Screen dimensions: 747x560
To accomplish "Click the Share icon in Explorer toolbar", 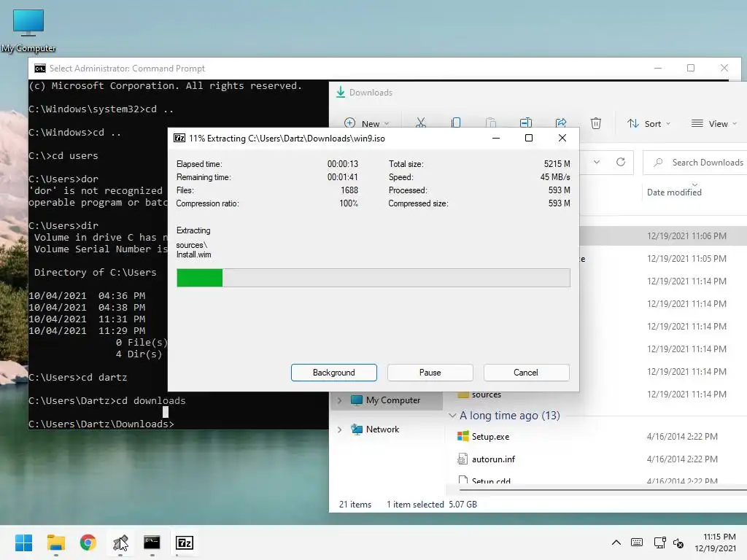I will click(x=561, y=122).
